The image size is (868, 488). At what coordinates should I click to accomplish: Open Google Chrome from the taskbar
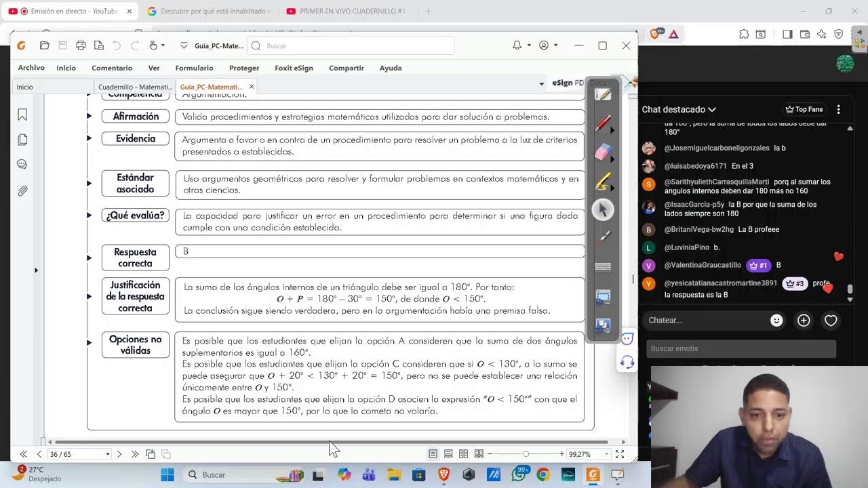point(543,474)
